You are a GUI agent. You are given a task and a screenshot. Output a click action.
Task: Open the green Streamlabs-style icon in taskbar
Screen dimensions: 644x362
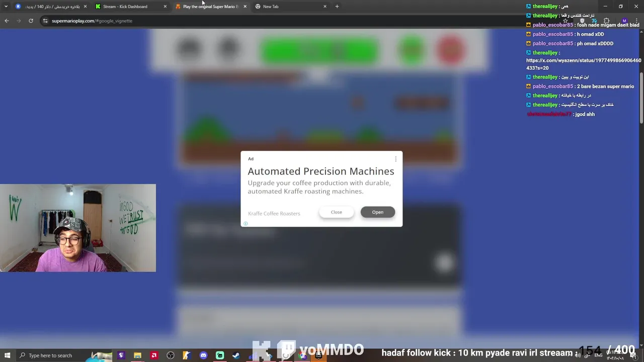point(220,355)
